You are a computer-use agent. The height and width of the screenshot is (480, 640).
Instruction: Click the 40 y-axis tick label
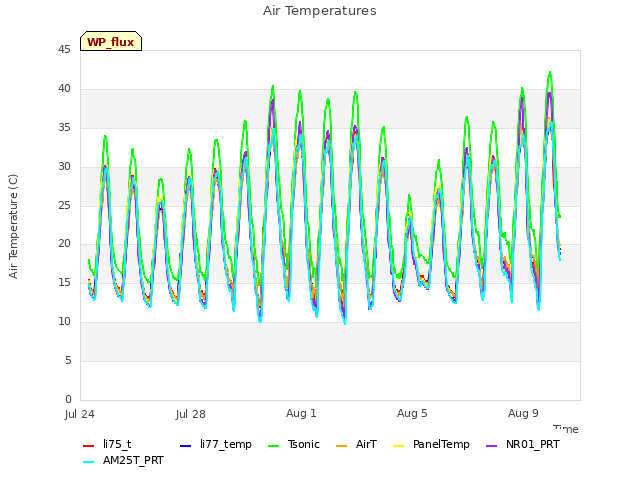click(64, 89)
